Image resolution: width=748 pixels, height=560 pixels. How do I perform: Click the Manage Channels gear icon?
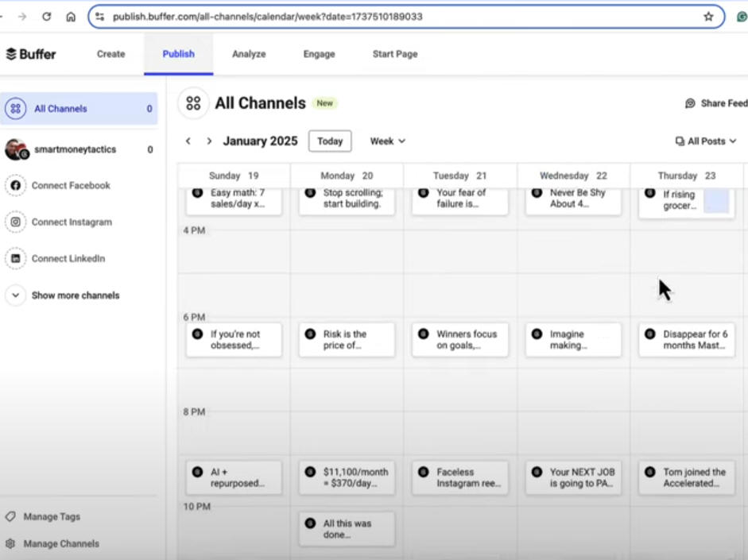[10, 544]
